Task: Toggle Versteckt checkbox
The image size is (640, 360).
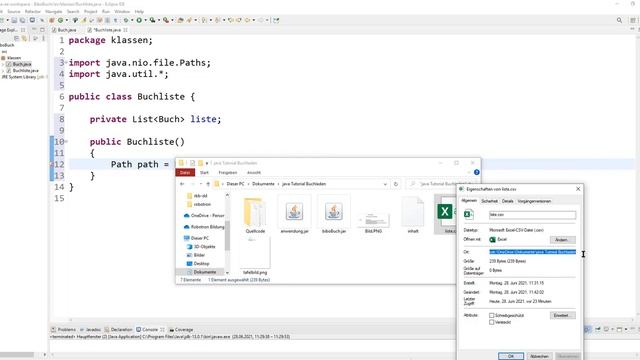Action: coord(491,322)
